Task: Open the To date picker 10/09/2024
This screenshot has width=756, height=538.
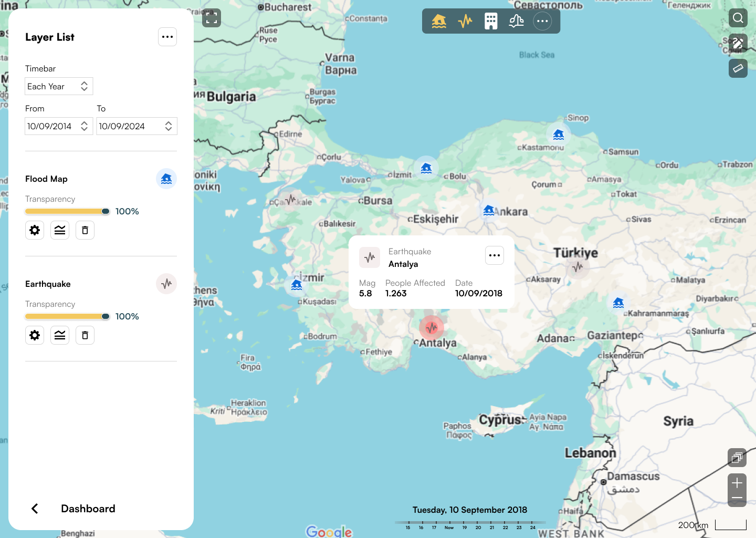Action: point(136,126)
